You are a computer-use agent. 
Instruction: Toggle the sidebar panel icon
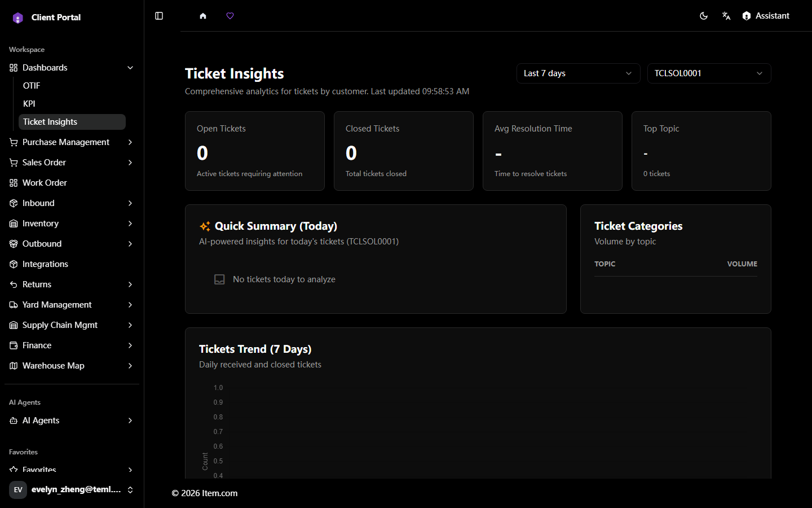pos(159,16)
